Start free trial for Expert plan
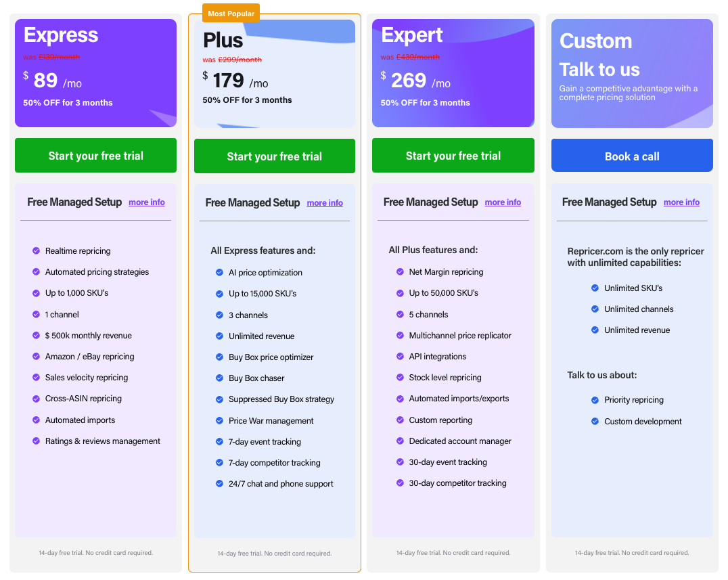728x580 pixels. (453, 156)
